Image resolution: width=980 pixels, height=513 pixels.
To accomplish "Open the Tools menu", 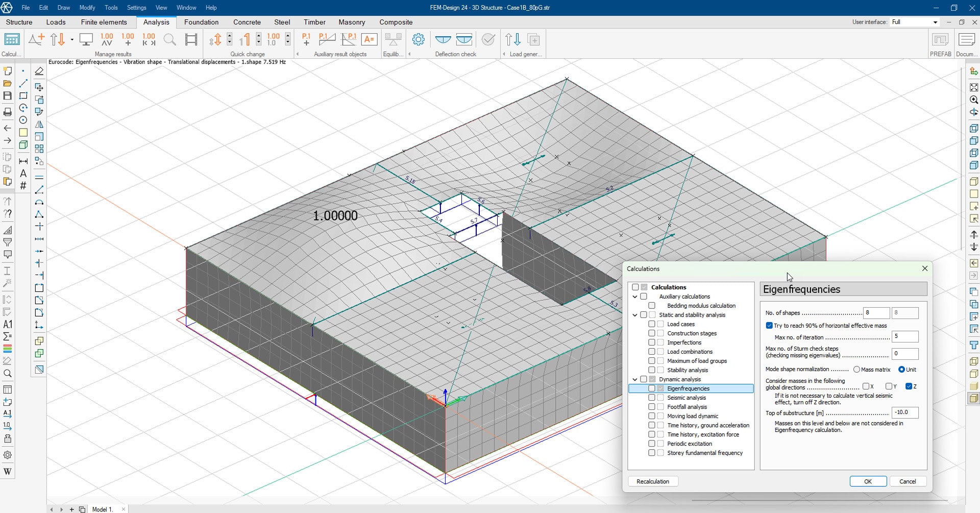I will [x=111, y=8].
